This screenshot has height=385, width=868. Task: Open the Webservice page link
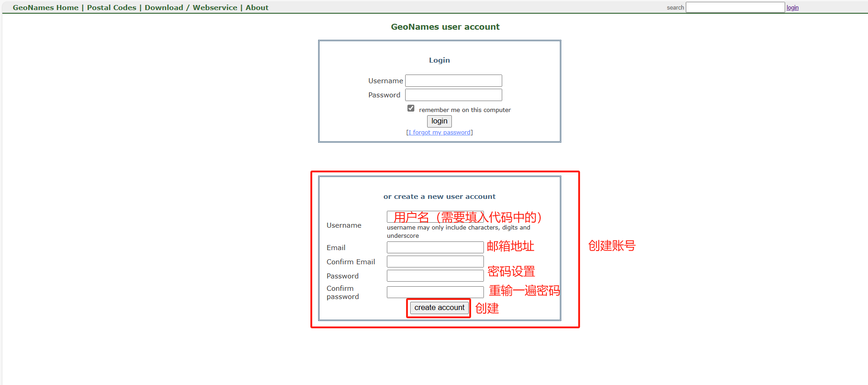(215, 7)
